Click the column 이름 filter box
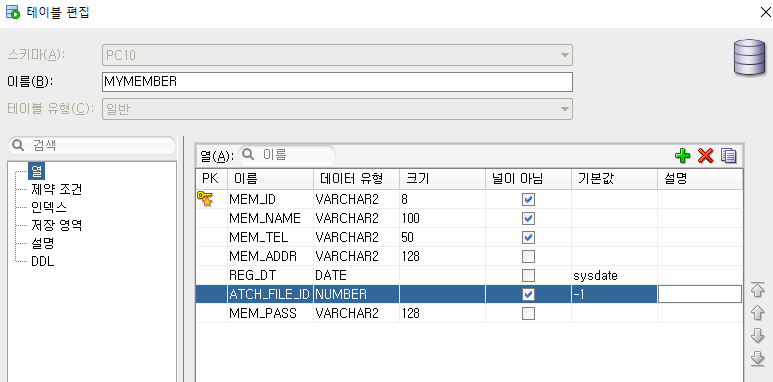Screen dimensions: 773x382 pyautogui.click(x=287, y=155)
